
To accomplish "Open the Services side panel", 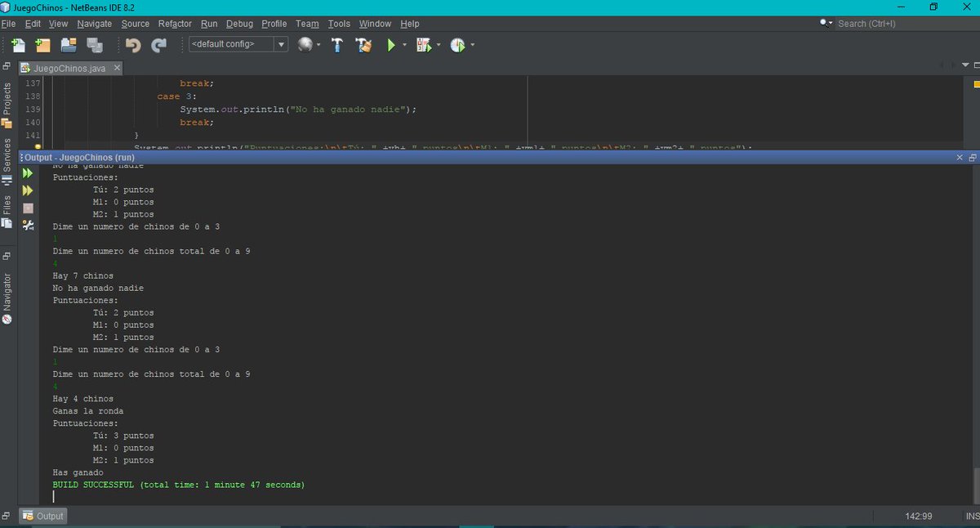I will (7, 162).
